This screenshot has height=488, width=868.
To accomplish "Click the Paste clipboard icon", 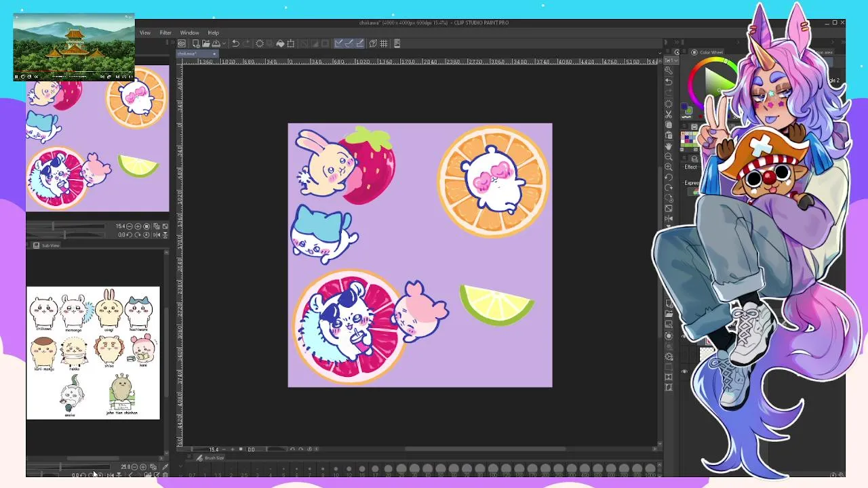I will [x=669, y=135].
